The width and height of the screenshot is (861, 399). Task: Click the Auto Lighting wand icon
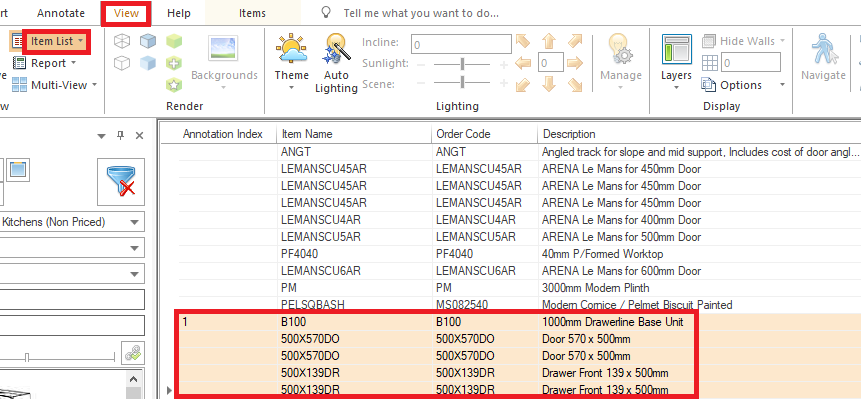point(336,49)
